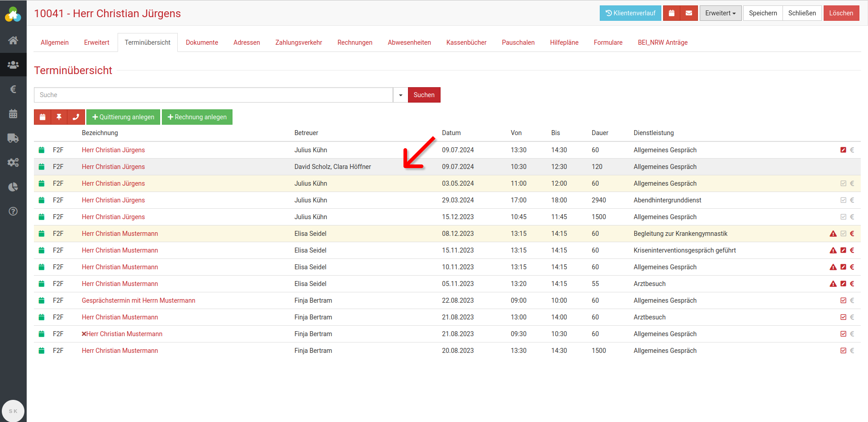Click the red phone icon button
Screen dimensions: 868x422
(76, 117)
